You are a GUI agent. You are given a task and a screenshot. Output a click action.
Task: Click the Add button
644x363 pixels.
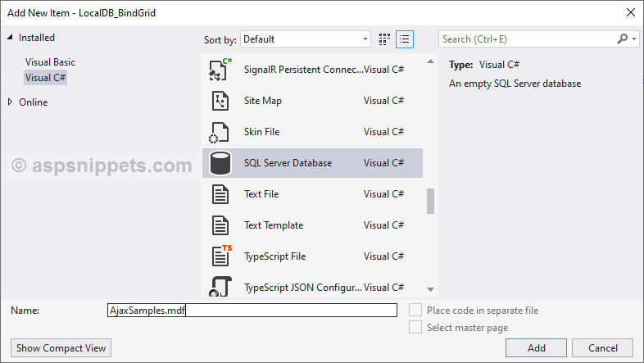click(x=536, y=347)
